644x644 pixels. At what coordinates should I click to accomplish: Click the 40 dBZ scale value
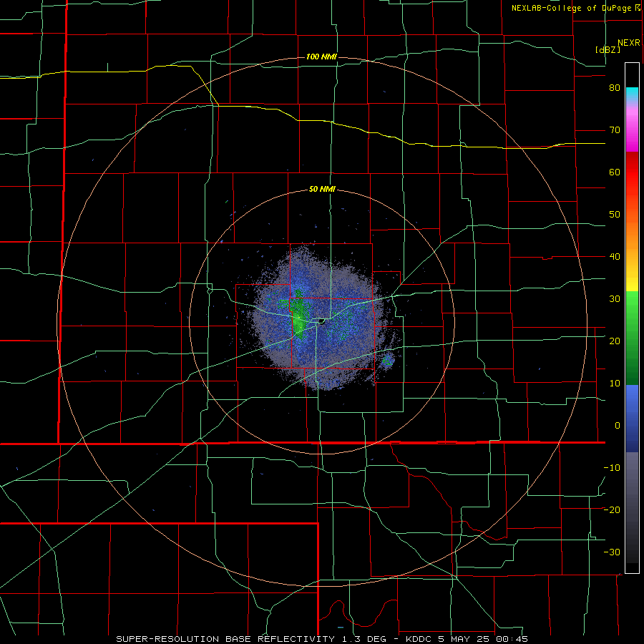615,257
